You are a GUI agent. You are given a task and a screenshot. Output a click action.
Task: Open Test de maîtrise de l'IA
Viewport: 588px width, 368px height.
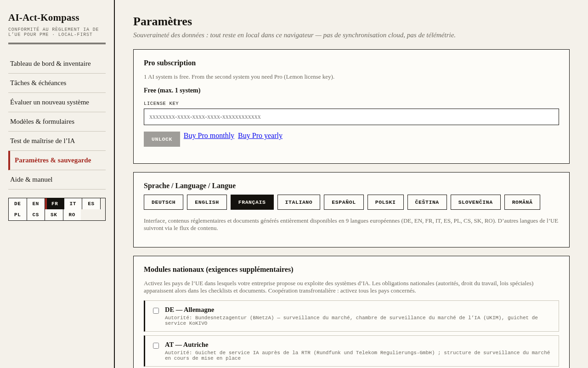57,141
